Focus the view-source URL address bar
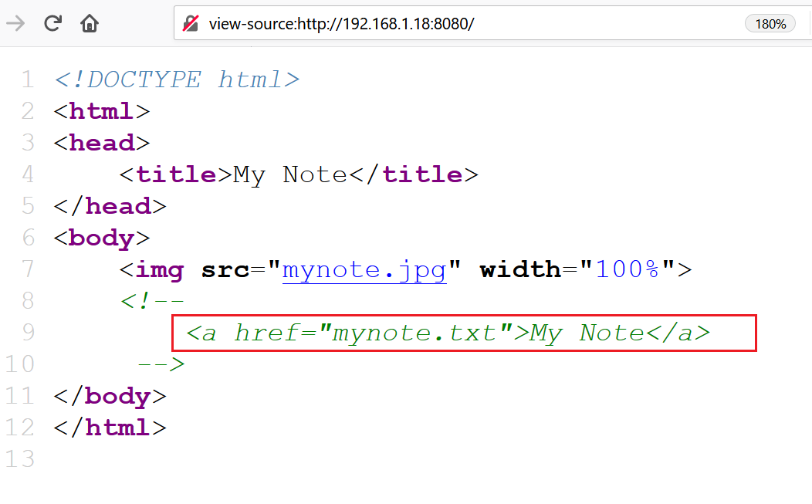This screenshot has height=504, width=812. coord(463,24)
